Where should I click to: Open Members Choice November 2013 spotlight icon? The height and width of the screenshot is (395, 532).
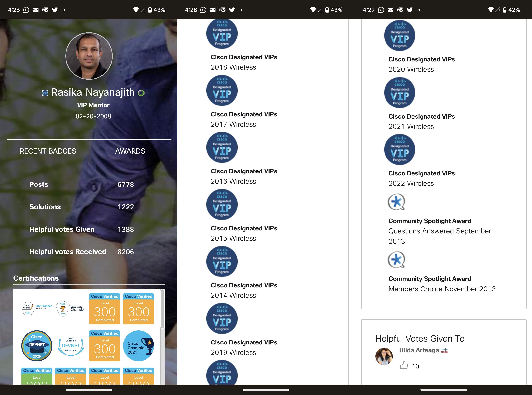click(x=396, y=260)
